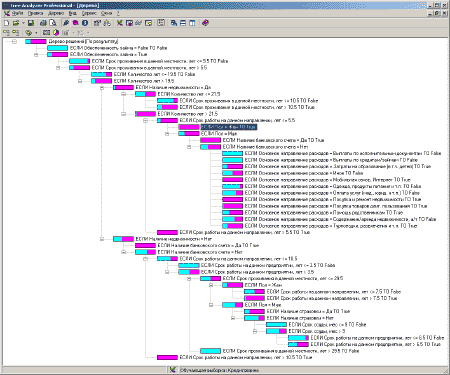Select the Количество лет <= 19.5 ТО False rule
Image resolution: width=450 pixels, height=375 pixels.
(154, 74)
